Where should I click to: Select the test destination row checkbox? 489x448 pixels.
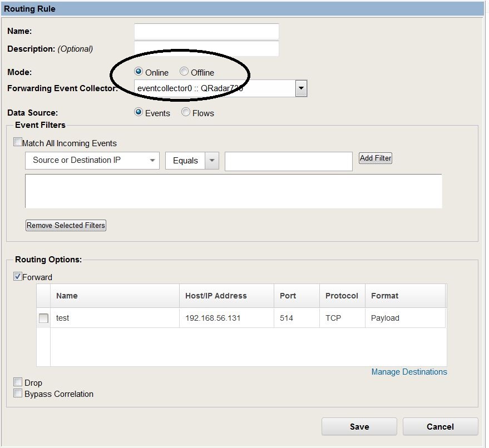[43, 318]
